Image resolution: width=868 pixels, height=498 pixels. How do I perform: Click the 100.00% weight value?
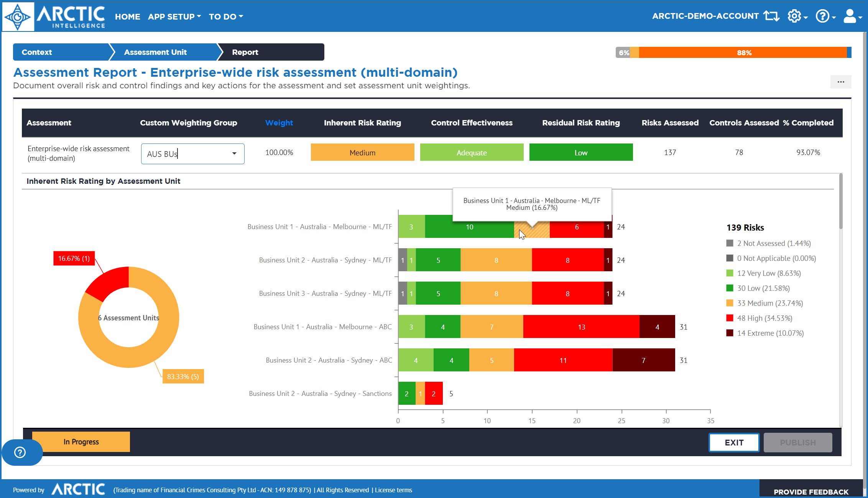pos(279,152)
